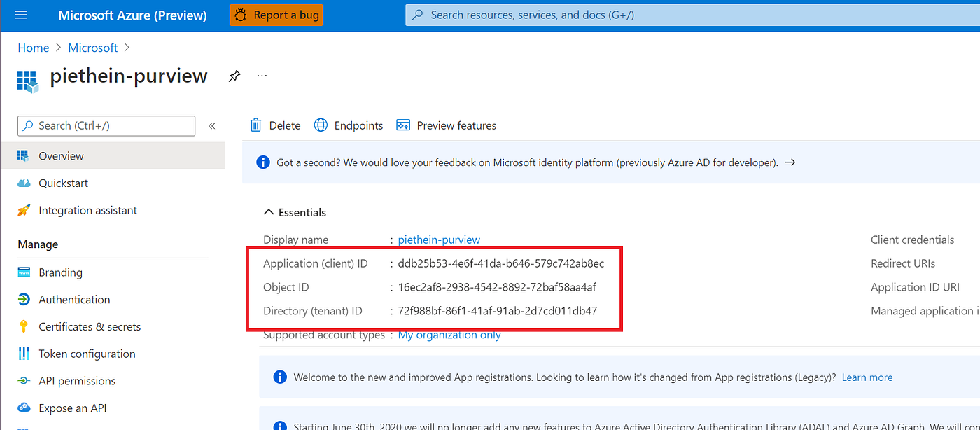Click the Preview features command

[x=447, y=125]
